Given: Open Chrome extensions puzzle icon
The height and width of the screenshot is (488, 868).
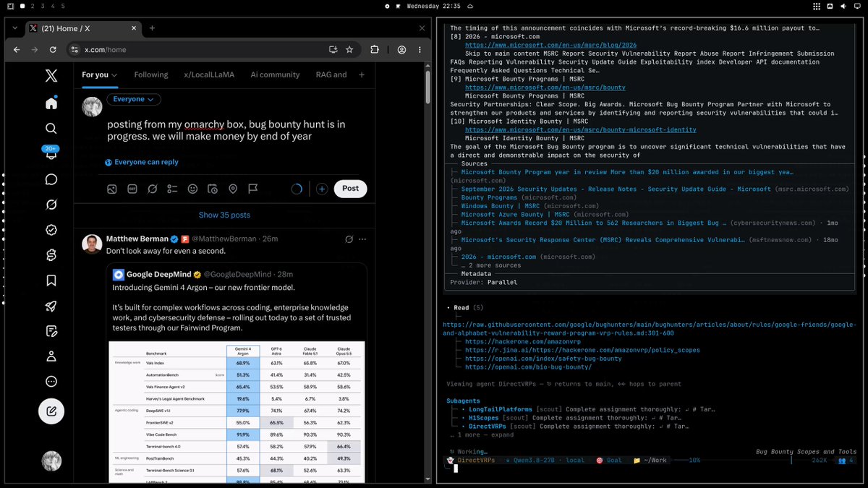Looking at the screenshot, I should pyautogui.click(x=375, y=50).
